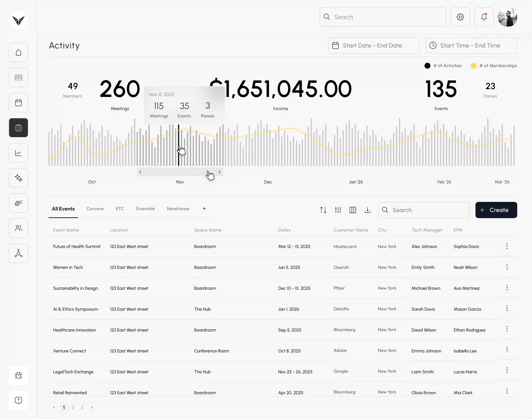Download the events list

coord(368,210)
